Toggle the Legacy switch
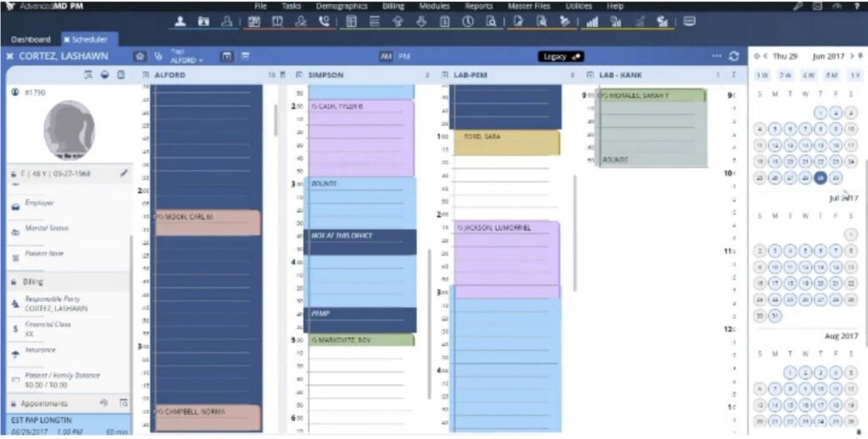This screenshot has width=868, height=439. [x=560, y=56]
